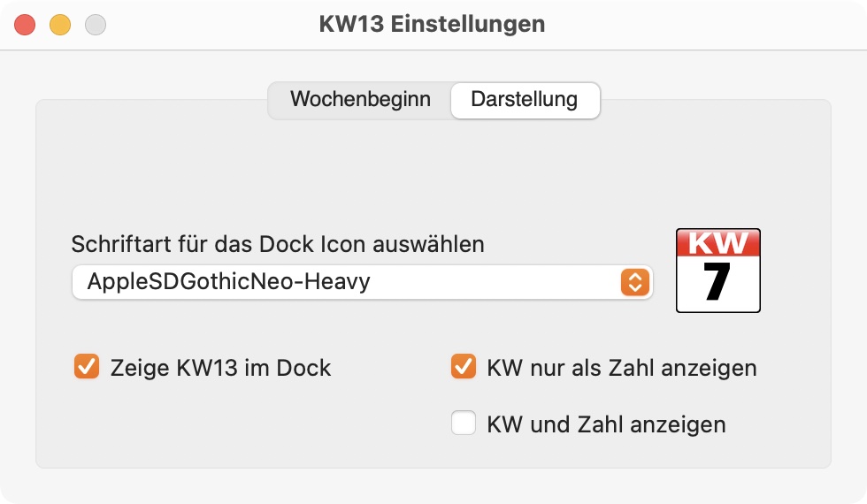Click the greyed-out zoom window button
The image size is (867, 504).
pyautogui.click(x=96, y=25)
